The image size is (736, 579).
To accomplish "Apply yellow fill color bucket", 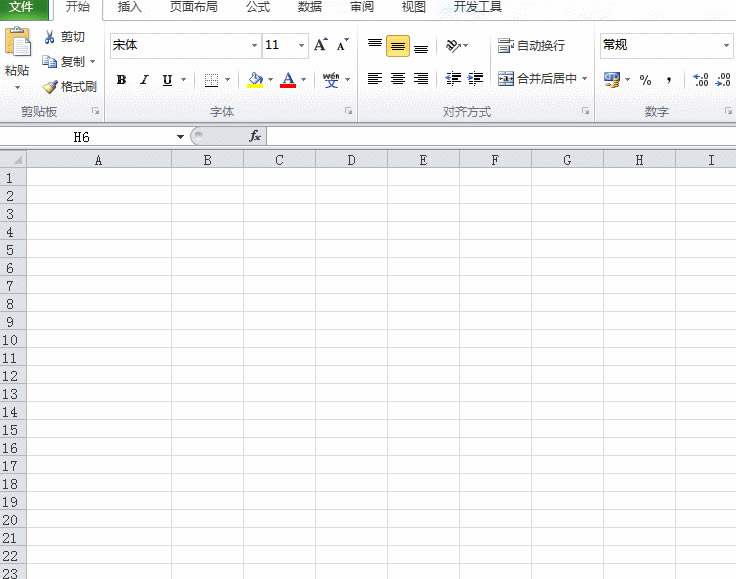I will 255,80.
